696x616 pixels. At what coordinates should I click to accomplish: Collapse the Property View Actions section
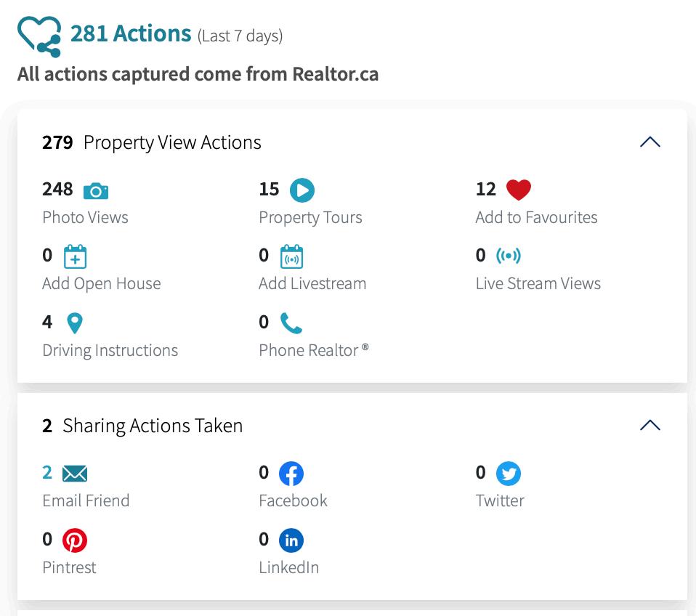coord(650,142)
